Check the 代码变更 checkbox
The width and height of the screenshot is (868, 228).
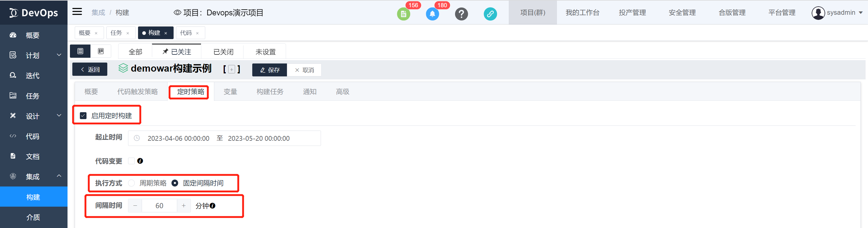coord(131,161)
